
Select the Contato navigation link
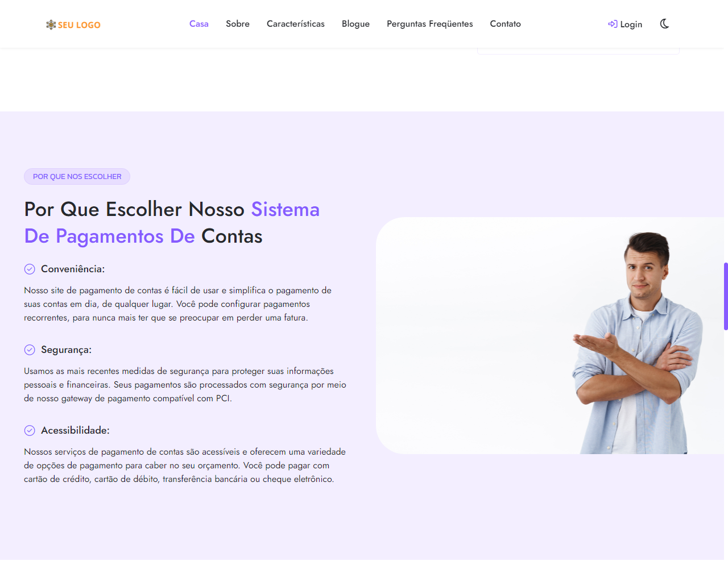tap(506, 24)
